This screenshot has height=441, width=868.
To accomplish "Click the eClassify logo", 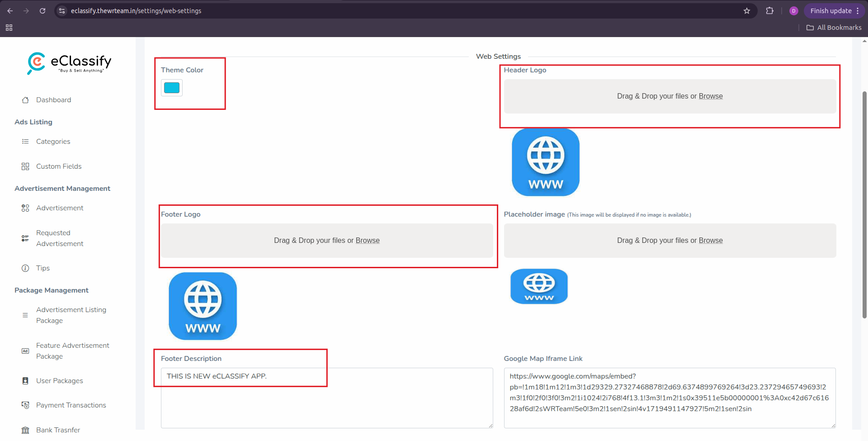I will [x=69, y=63].
